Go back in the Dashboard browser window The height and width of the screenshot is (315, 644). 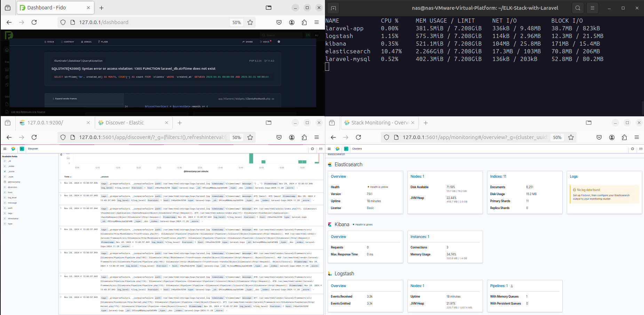9,22
